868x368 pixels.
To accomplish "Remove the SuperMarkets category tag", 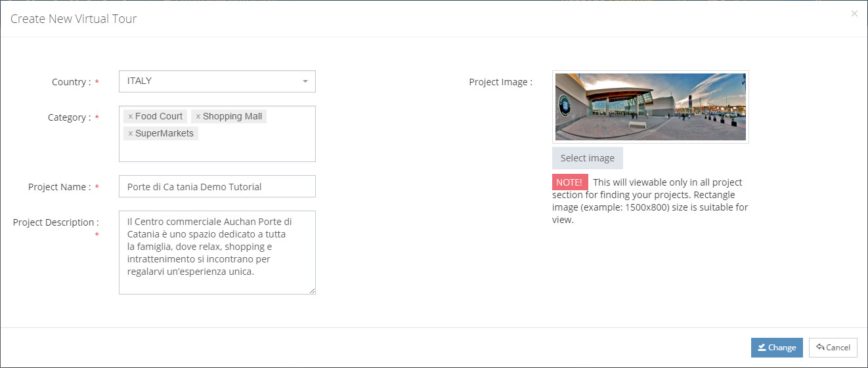I will click(130, 133).
